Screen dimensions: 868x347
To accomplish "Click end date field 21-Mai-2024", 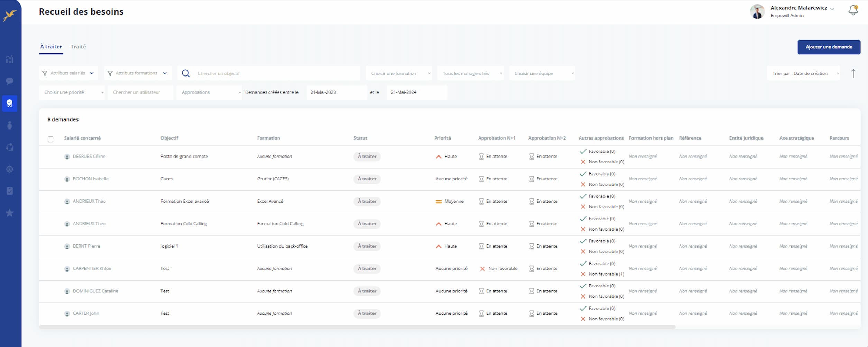I will [x=417, y=92].
